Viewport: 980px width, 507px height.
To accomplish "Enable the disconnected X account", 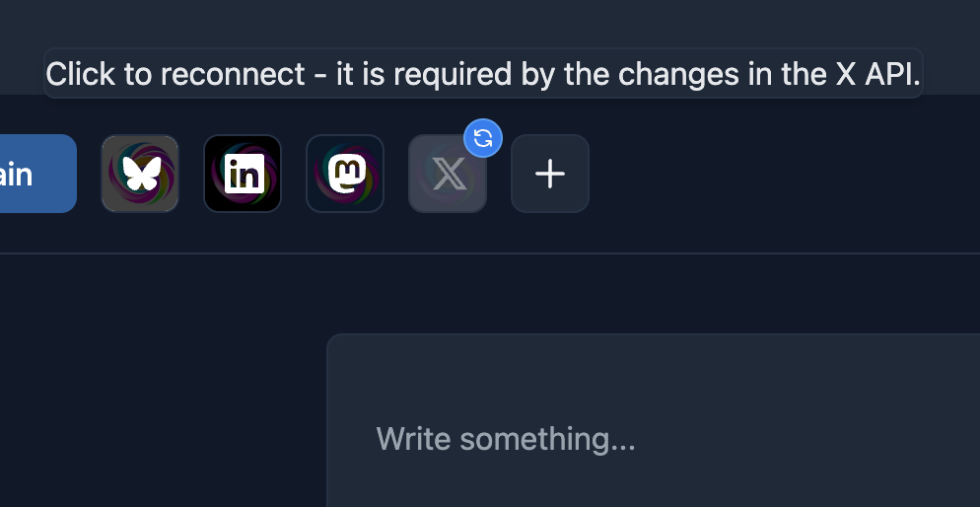I will pos(448,176).
